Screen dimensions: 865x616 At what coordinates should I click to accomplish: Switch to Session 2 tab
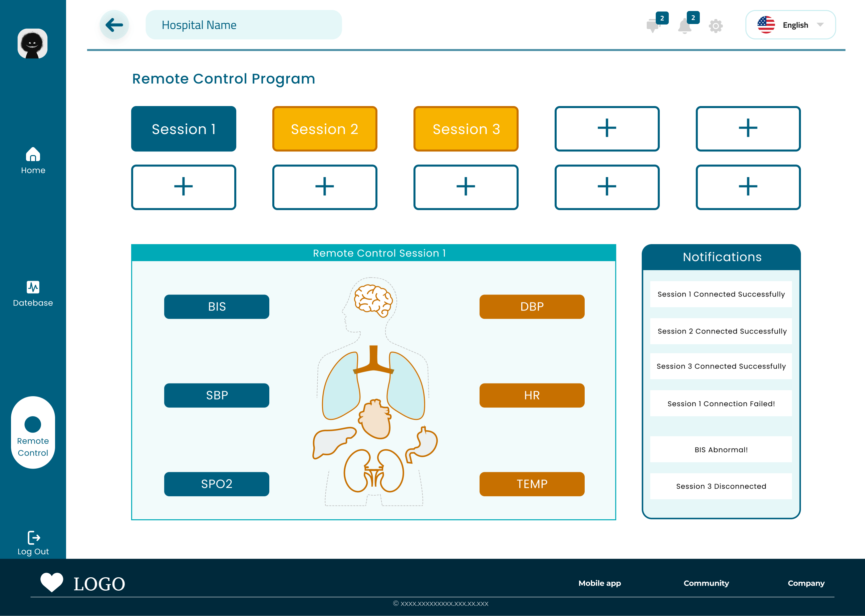[324, 129]
